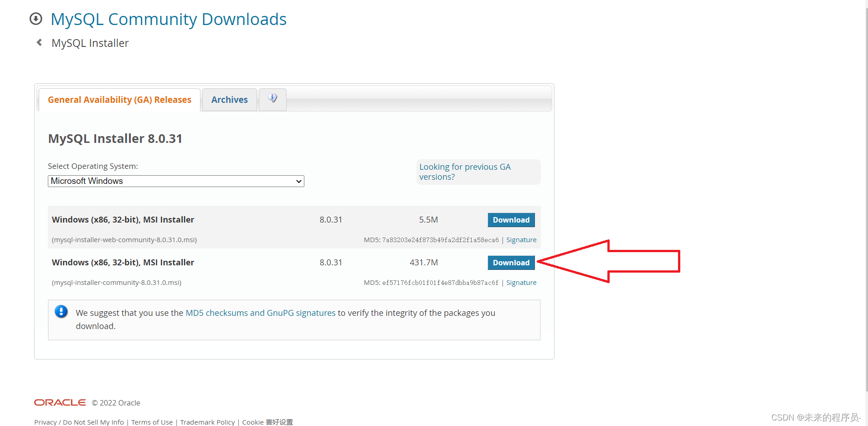The height and width of the screenshot is (426, 868).
Task: Open the Cookie preferences link
Action: coord(267,422)
